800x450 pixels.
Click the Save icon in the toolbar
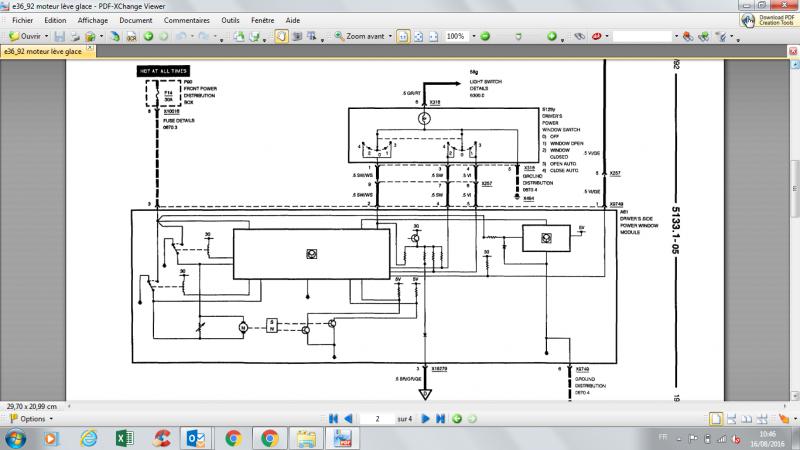60,36
